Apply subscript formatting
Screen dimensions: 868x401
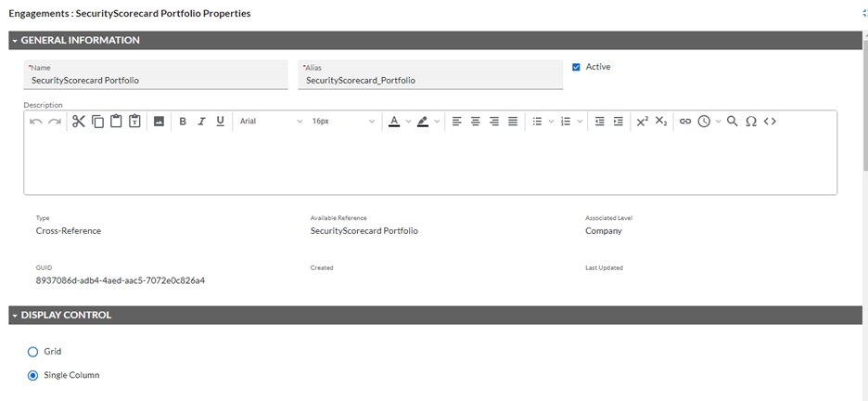point(661,122)
